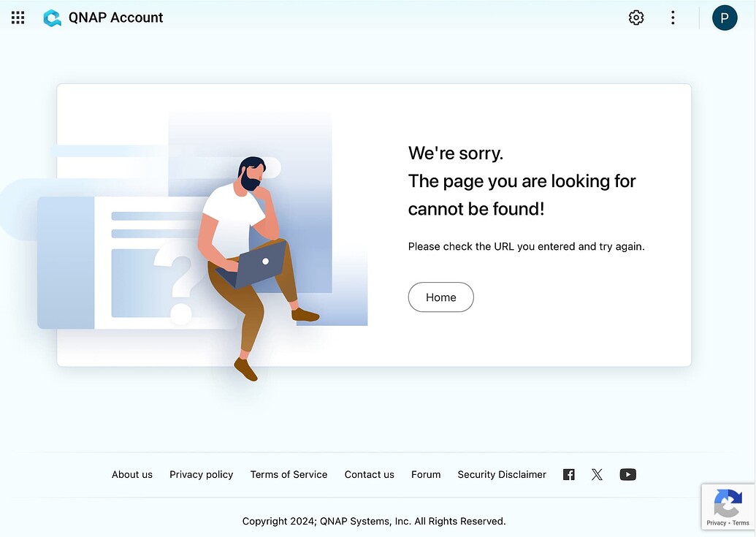Open the settings dropdown
This screenshot has width=756, height=537.
[635, 17]
